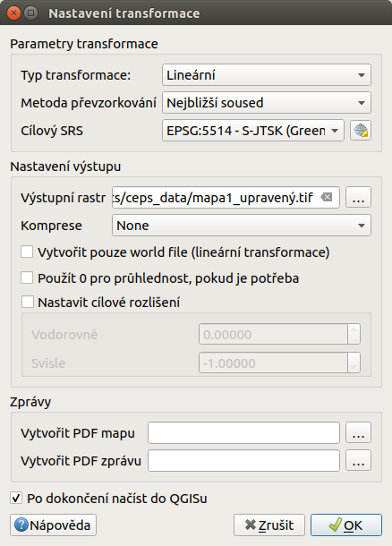Toggle Použít 0 pro průhlednost checkbox

pyautogui.click(x=27, y=277)
